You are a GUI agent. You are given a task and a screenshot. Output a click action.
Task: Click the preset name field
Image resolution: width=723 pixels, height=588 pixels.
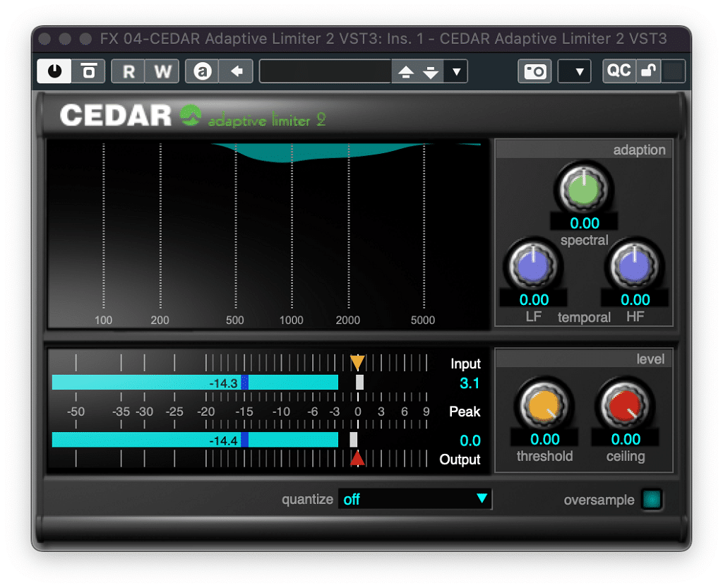click(x=325, y=71)
